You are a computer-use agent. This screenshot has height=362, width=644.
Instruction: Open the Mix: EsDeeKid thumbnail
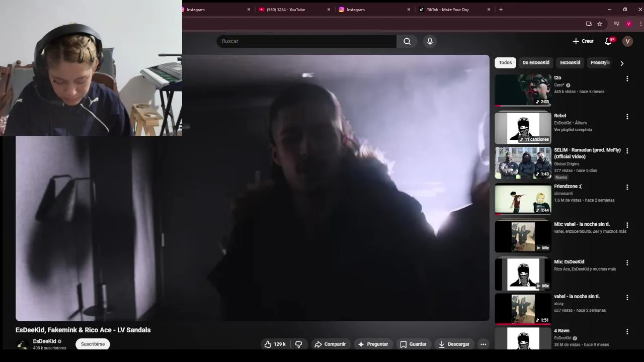pyautogui.click(x=523, y=274)
